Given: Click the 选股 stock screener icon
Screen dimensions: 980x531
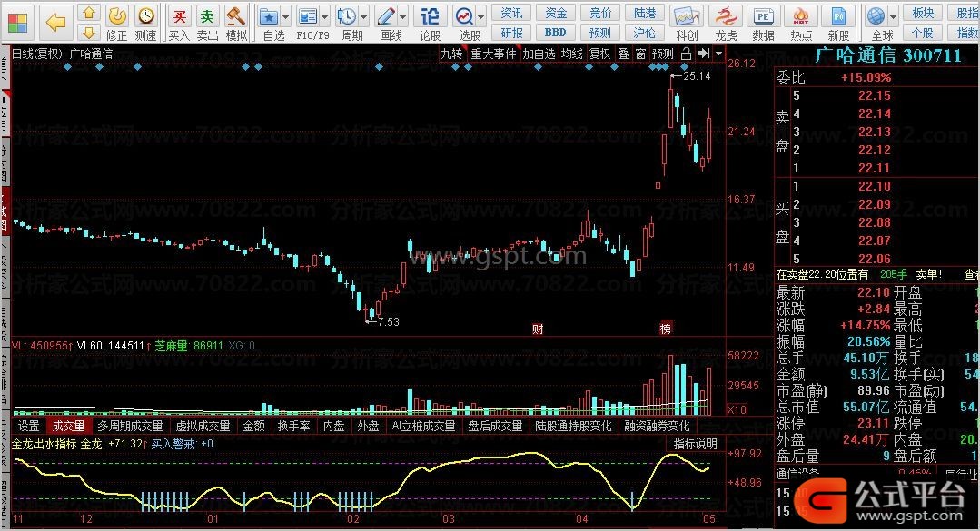Looking at the screenshot, I should pos(464,16).
